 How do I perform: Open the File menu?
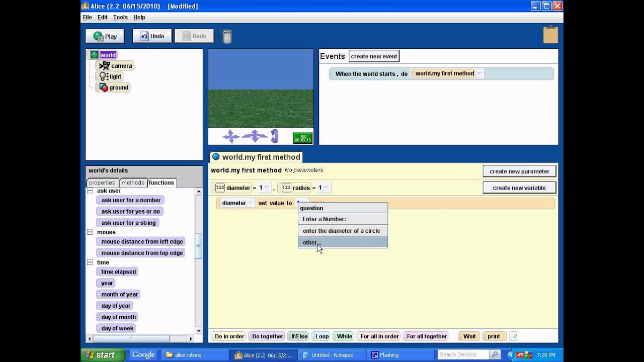[87, 17]
